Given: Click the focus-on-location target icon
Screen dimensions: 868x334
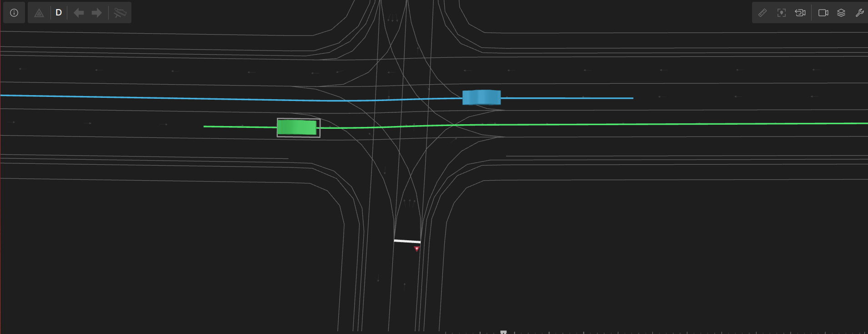Looking at the screenshot, I should pyautogui.click(x=781, y=13).
